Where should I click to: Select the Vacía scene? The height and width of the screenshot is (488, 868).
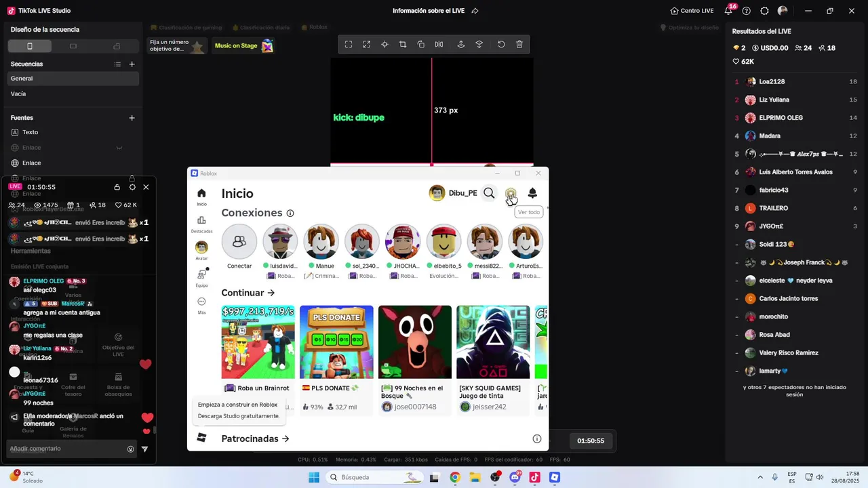(73, 94)
